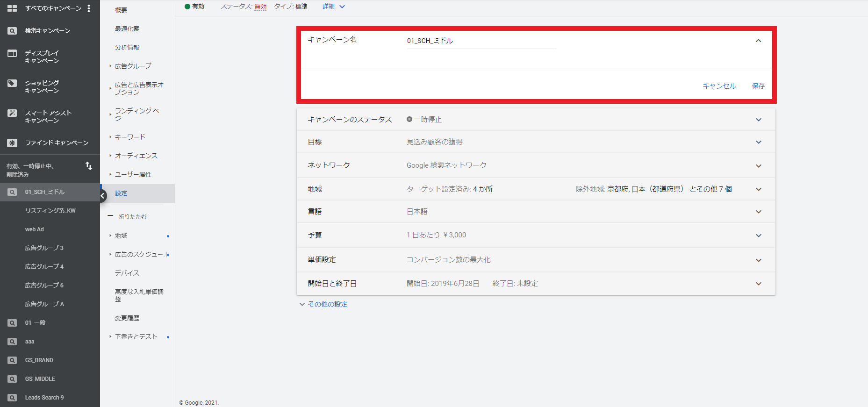Expand the 地域 settings row chevron
Image resolution: width=868 pixels, height=407 pixels.
tap(758, 189)
